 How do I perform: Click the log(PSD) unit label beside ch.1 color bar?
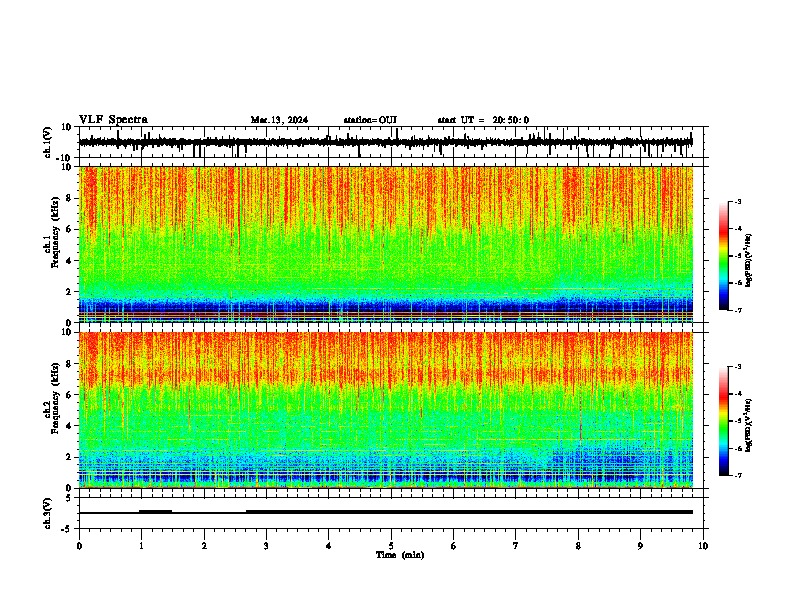click(x=749, y=261)
